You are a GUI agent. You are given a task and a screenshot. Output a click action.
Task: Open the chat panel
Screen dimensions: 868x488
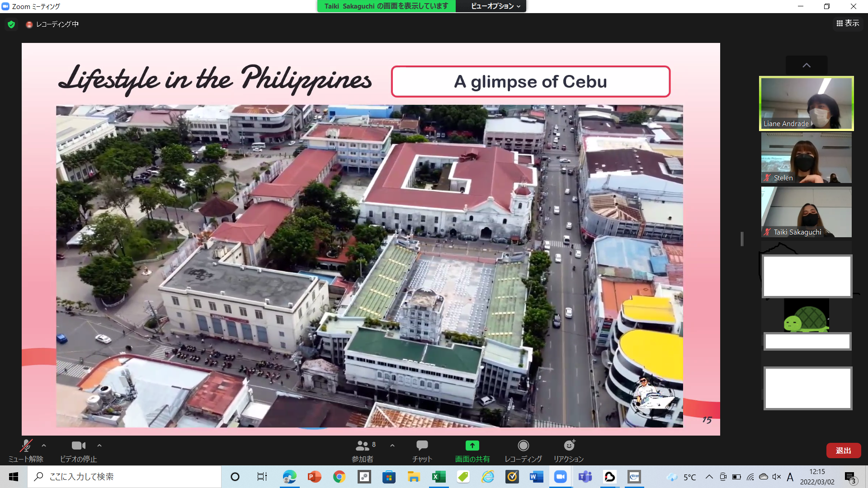tap(422, 451)
